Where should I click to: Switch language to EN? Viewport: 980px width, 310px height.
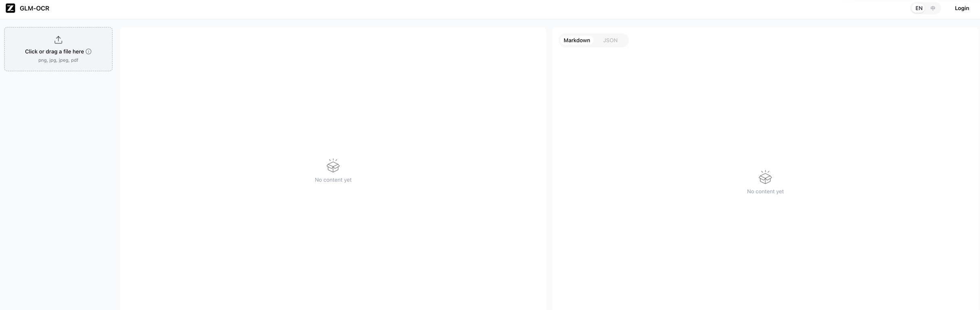click(919, 8)
